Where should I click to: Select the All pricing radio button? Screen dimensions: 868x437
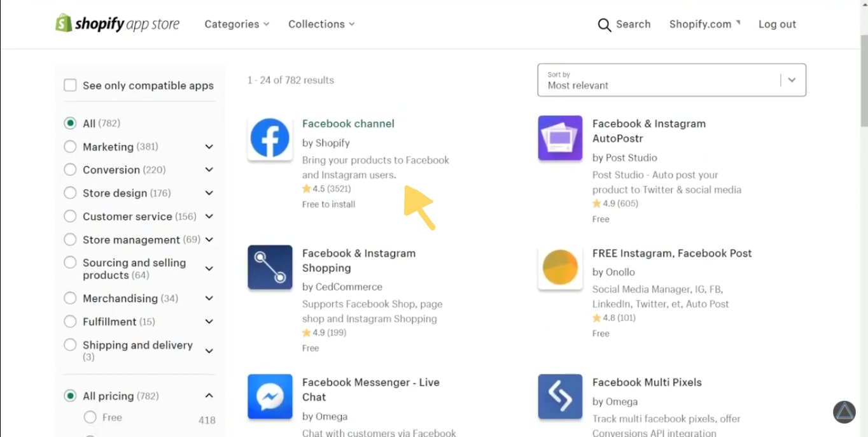(70, 396)
